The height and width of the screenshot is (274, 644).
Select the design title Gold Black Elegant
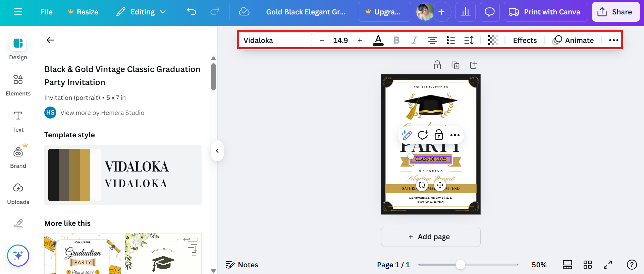coord(306,12)
